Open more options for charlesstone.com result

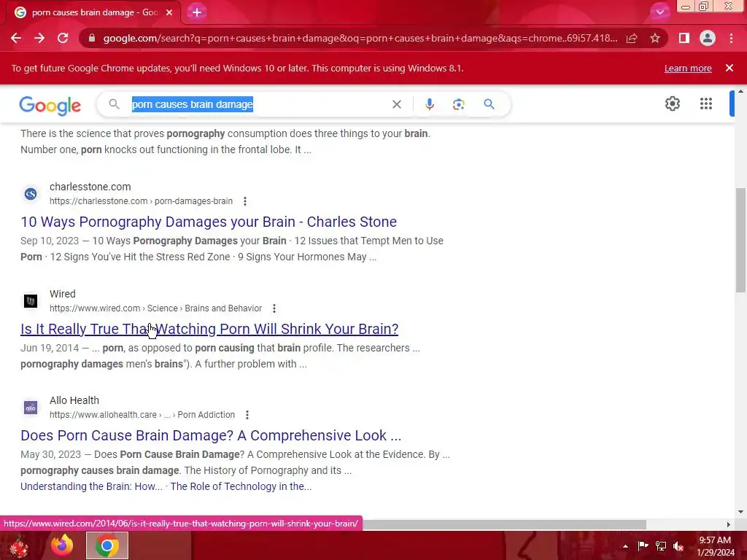coord(245,201)
